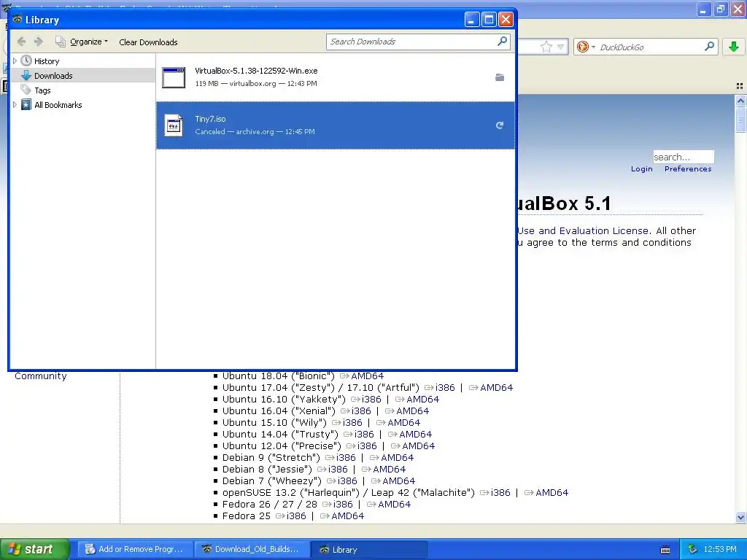The height and width of the screenshot is (560, 747).
Task: Open the browser downloads arrow button
Action: [734, 46]
